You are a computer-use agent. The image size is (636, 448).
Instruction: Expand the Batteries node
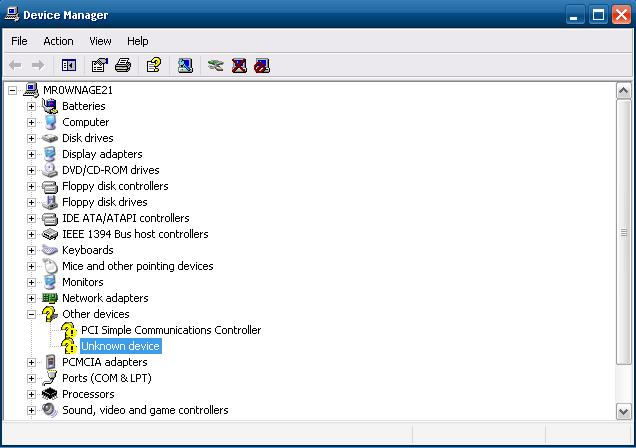click(x=32, y=106)
